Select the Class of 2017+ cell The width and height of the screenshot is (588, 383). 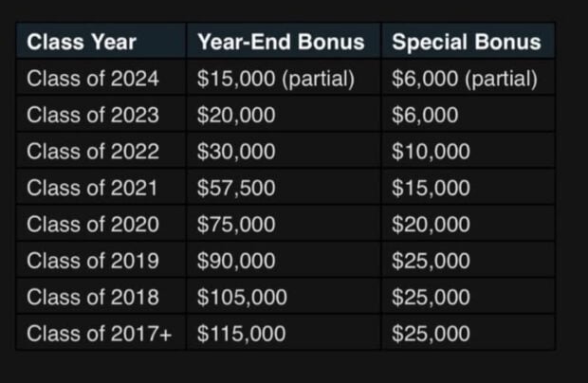click(x=99, y=334)
